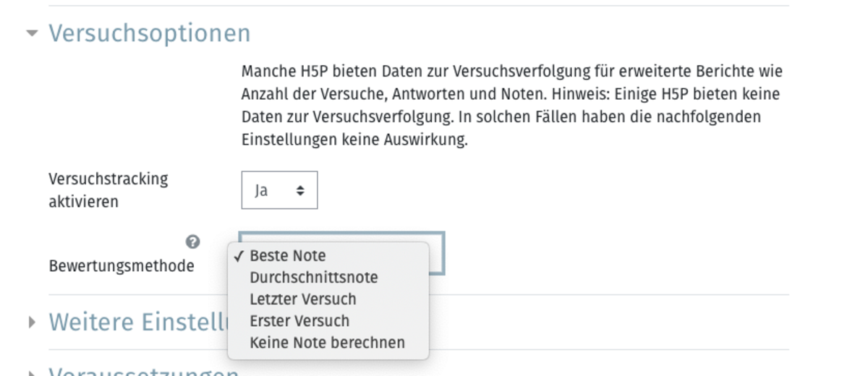Choose Keine Note berechnen option

tap(328, 343)
